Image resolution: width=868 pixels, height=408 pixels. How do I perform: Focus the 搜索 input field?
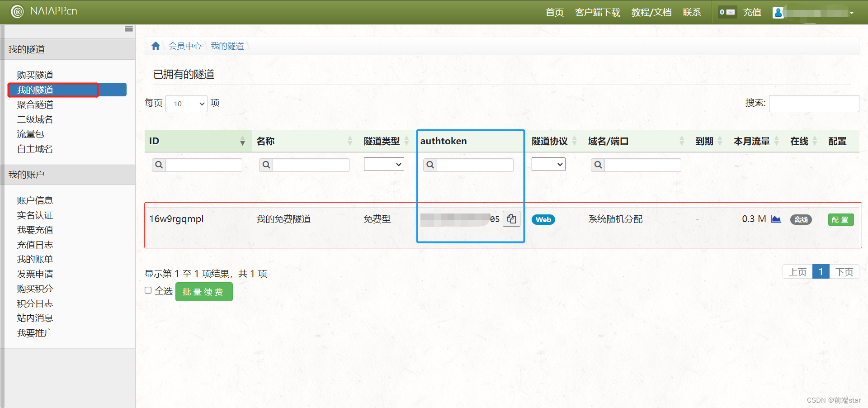(814, 104)
